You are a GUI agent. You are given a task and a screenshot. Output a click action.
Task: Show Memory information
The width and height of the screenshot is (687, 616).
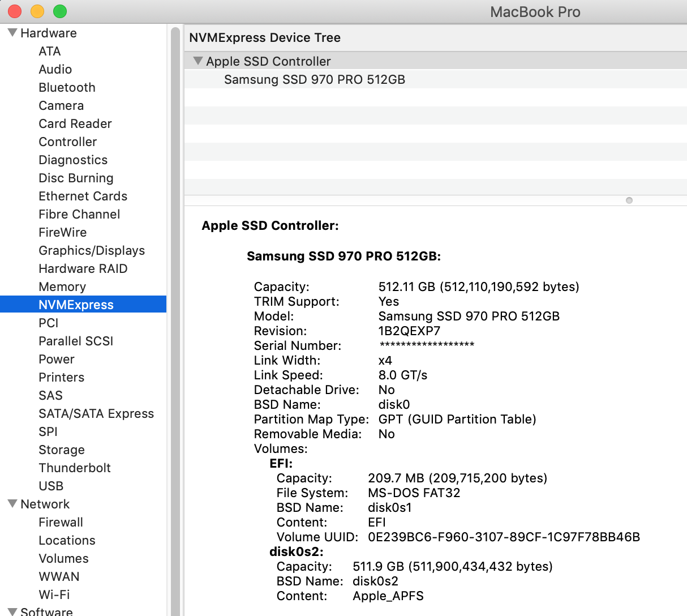pyautogui.click(x=62, y=286)
